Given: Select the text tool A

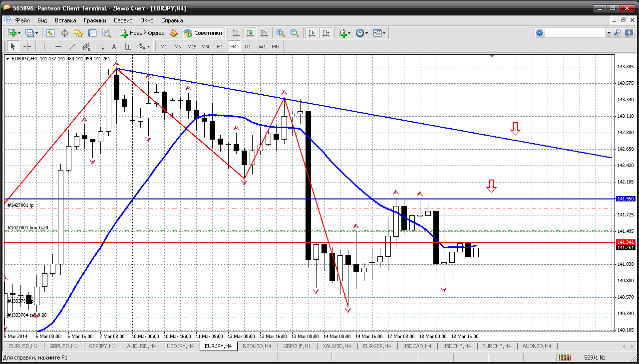Looking at the screenshot, I should pyautogui.click(x=114, y=46).
